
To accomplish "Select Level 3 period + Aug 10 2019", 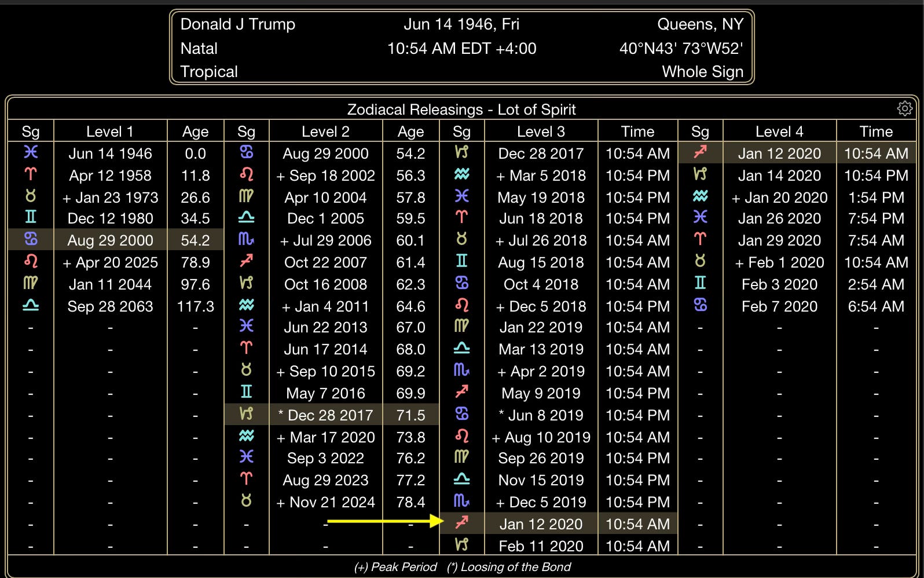I will click(541, 437).
